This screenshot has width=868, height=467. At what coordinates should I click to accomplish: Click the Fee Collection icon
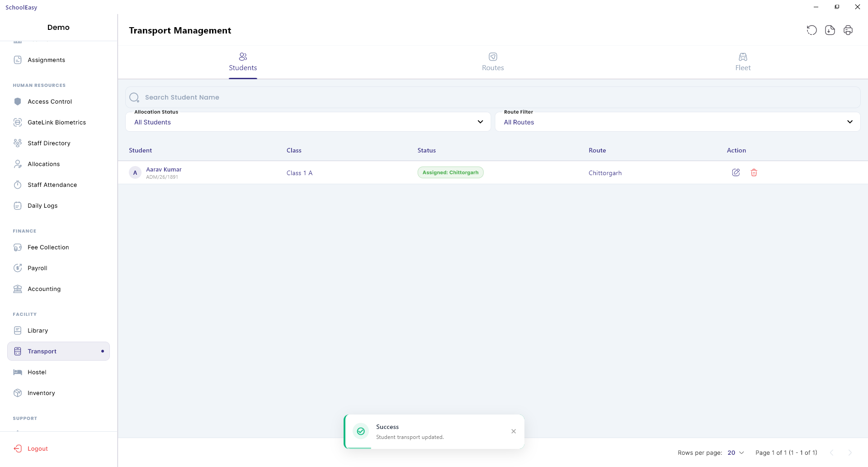[18, 247]
